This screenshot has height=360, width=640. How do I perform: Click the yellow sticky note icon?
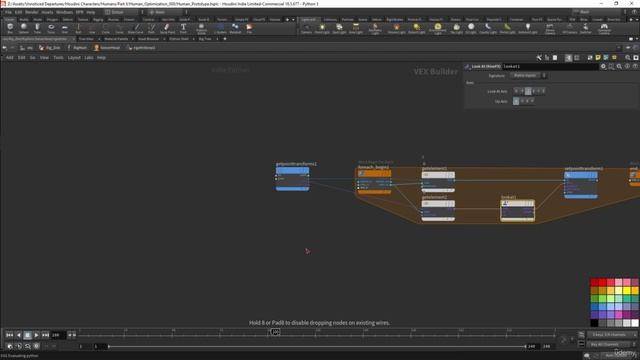click(x=598, y=58)
